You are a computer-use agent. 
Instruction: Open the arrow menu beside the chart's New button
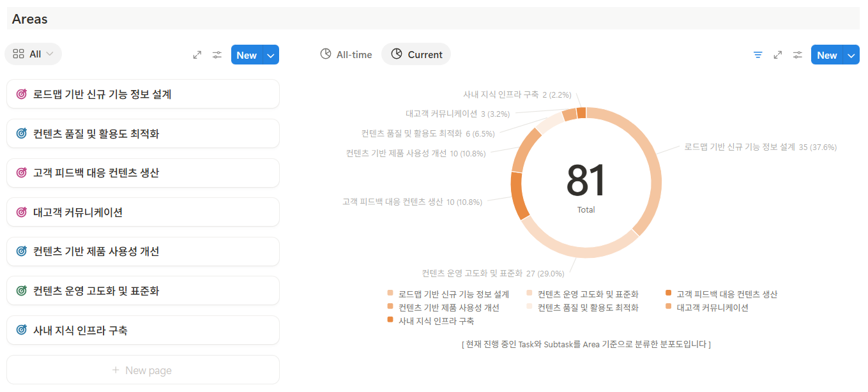tap(851, 55)
